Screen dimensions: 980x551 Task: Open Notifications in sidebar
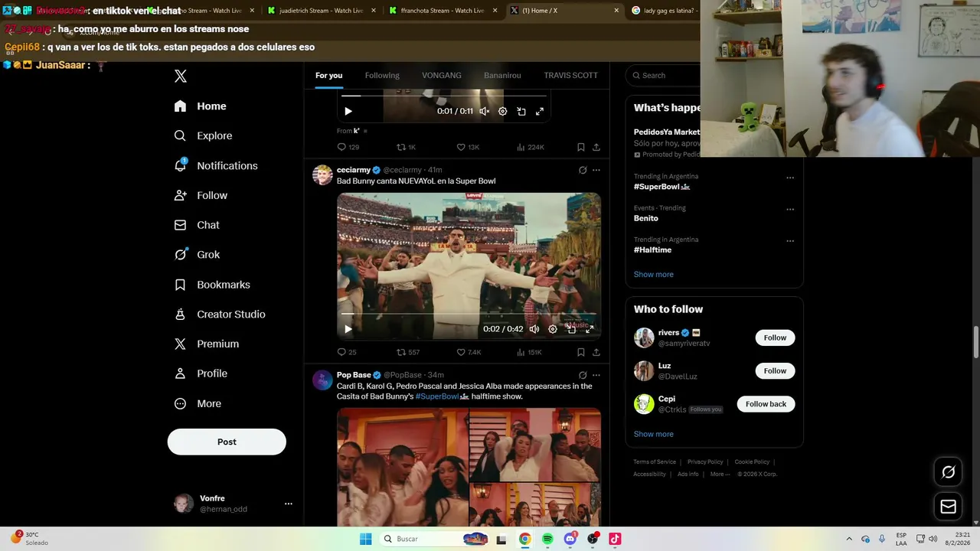pos(216,165)
